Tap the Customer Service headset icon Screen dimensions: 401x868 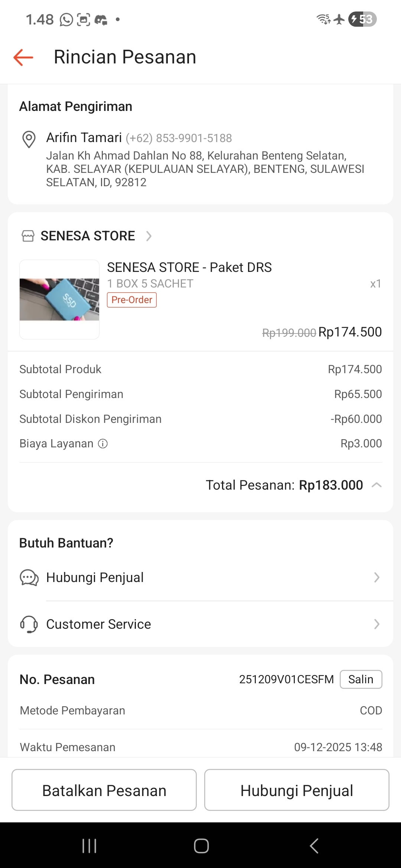[29, 624]
